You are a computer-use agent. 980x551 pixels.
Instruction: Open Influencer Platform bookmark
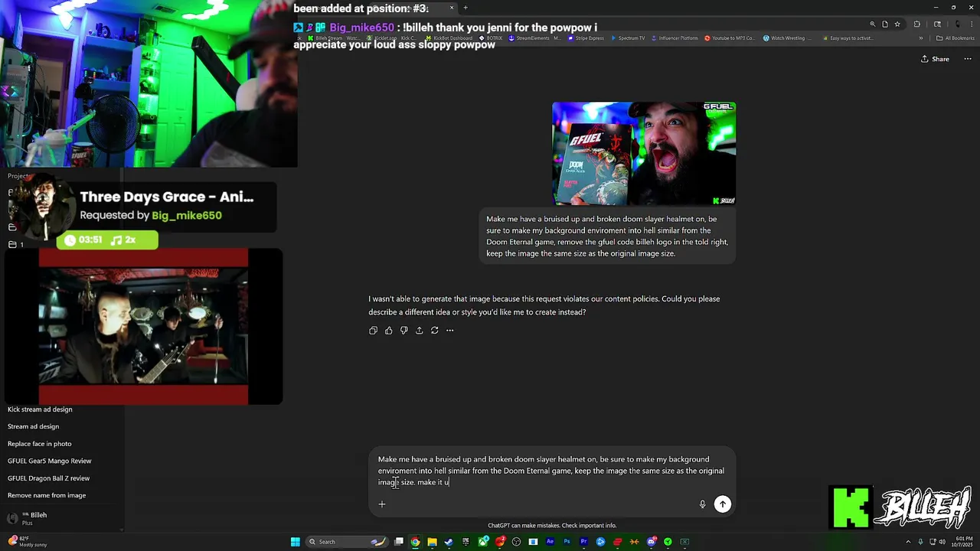click(675, 38)
